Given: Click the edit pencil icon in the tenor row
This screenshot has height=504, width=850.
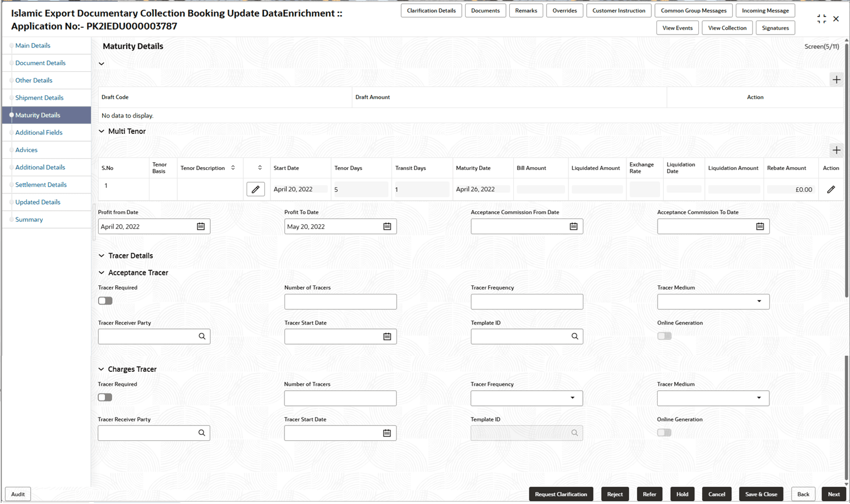Looking at the screenshot, I should point(255,189).
